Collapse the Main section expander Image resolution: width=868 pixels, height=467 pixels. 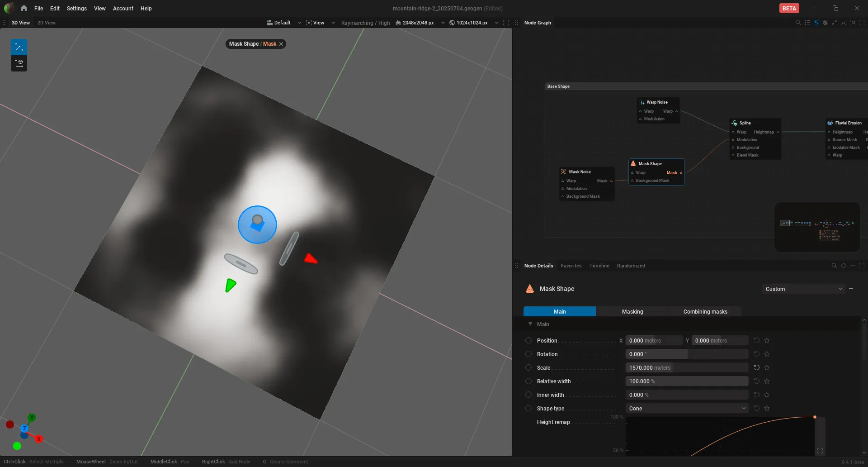(530, 324)
